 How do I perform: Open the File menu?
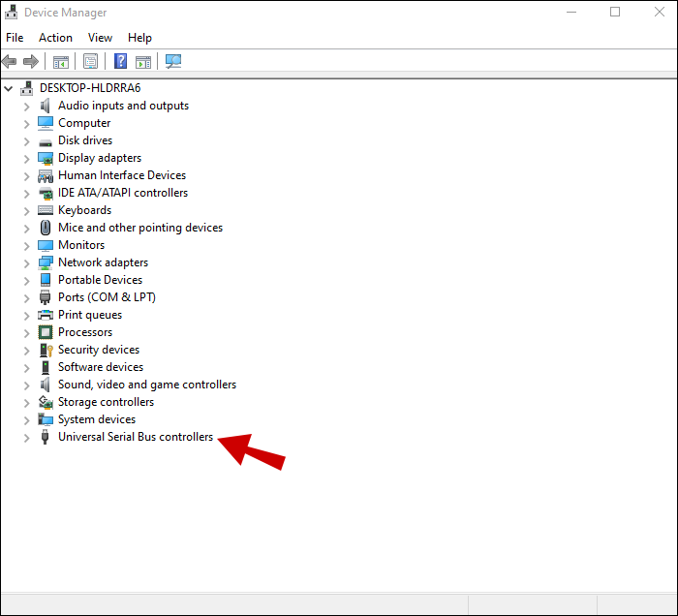point(15,38)
